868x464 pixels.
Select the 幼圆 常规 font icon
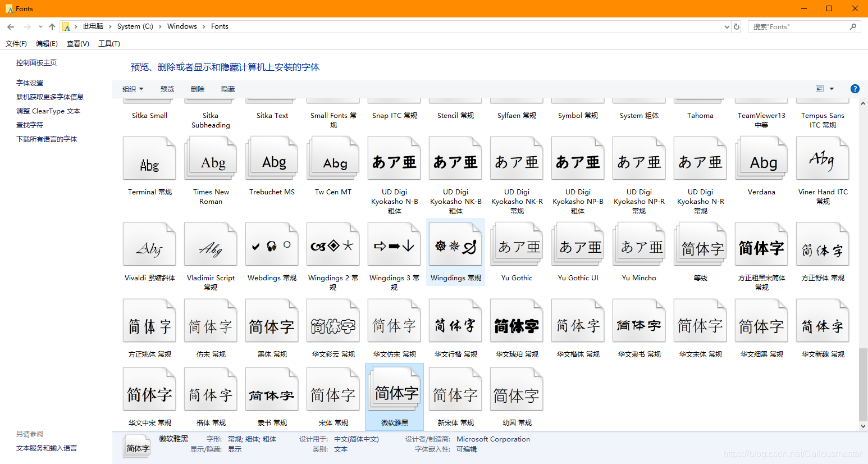[517, 389]
